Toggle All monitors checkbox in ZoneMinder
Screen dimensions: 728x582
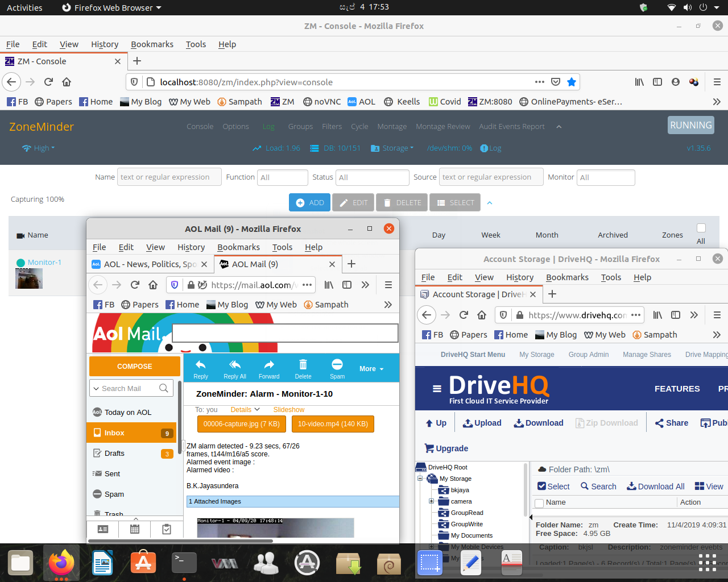701,228
